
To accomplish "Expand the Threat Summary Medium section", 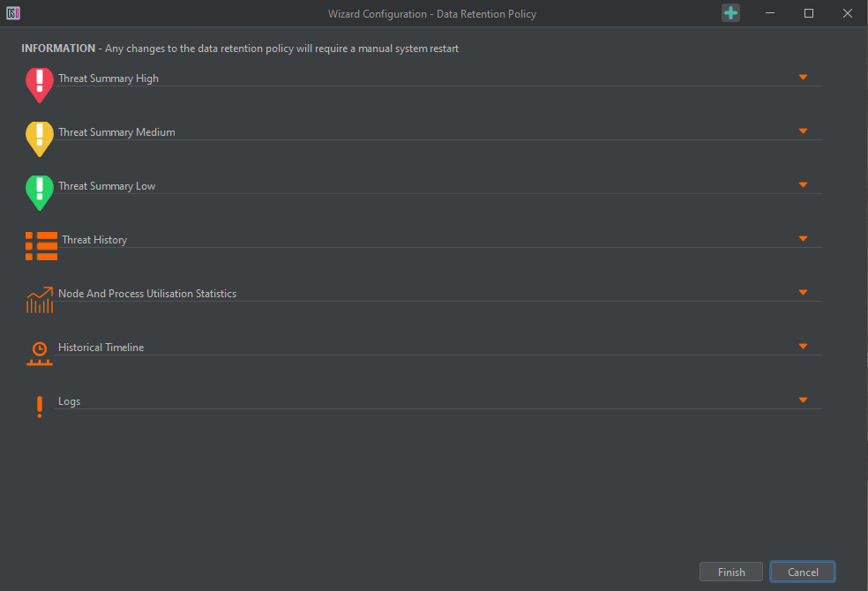I will pyautogui.click(x=803, y=130).
